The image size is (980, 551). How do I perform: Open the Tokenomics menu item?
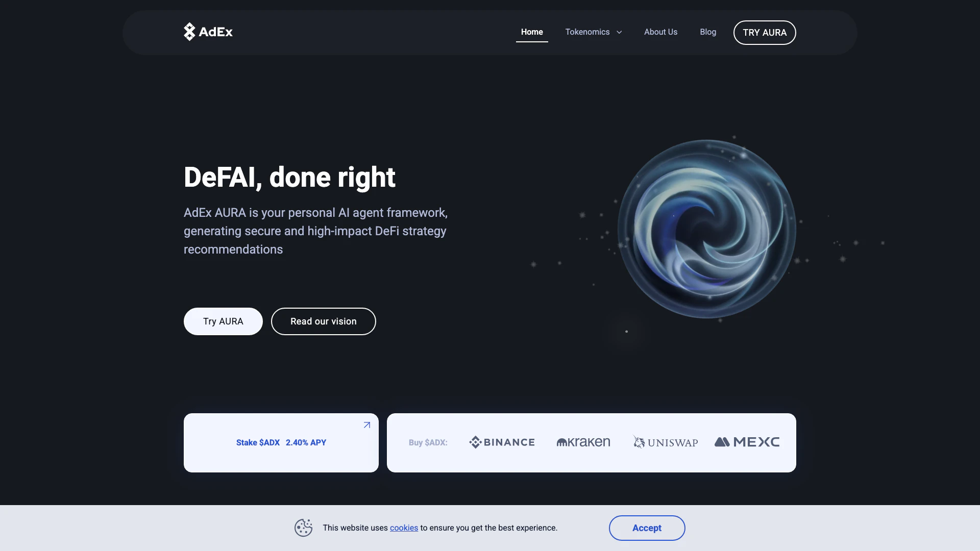(587, 32)
